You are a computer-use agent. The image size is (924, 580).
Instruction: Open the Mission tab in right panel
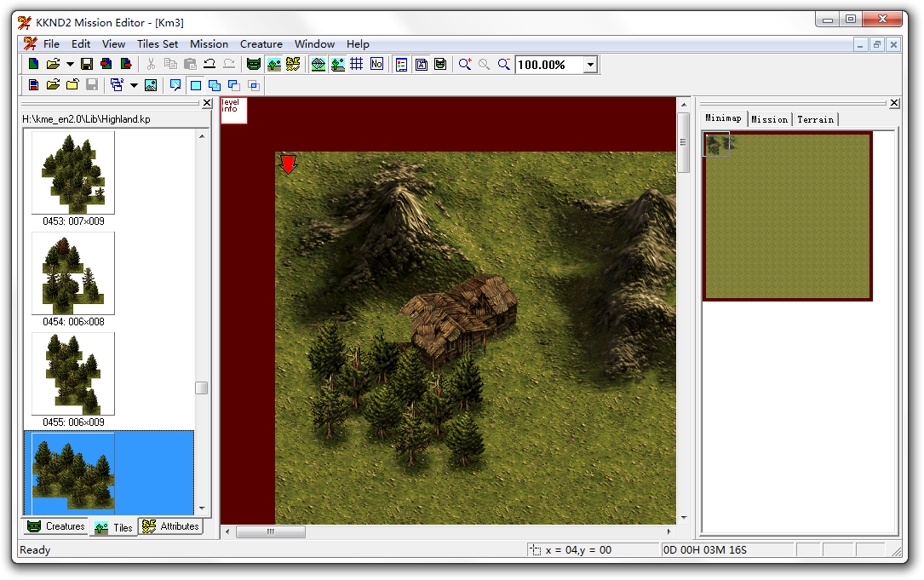[769, 119]
